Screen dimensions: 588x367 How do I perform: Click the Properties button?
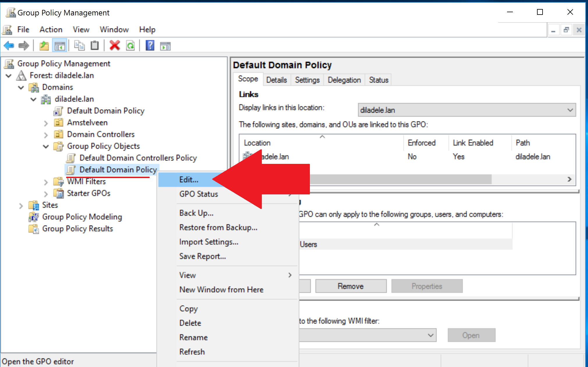click(x=427, y=286)
